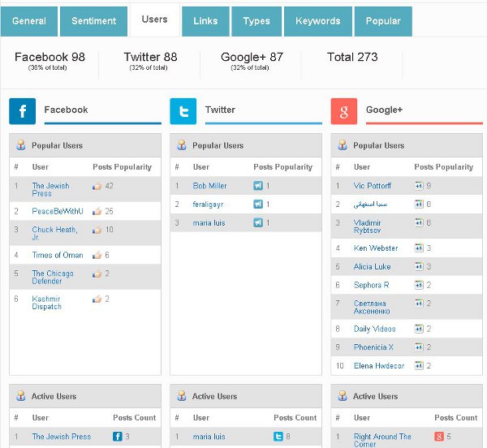
Task: Open maria luis in Twitter Active Users
Action: coord(209,436)
